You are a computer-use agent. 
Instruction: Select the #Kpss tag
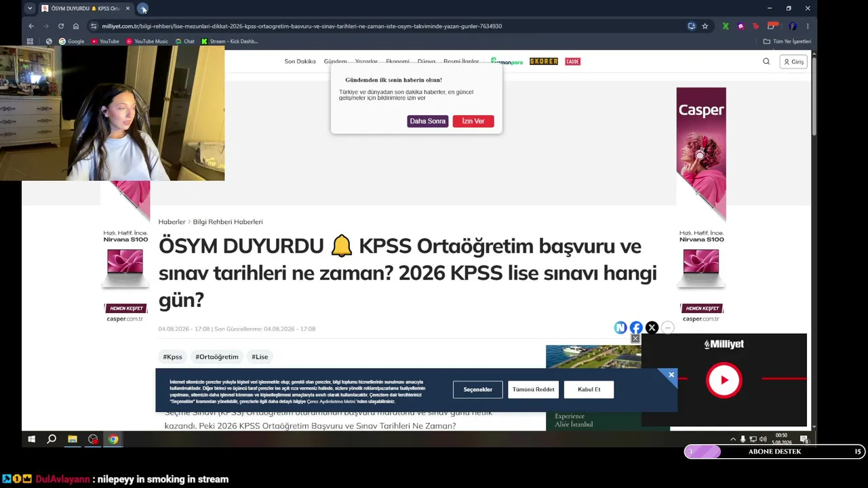pyautogui.click(x=172, y=357)
